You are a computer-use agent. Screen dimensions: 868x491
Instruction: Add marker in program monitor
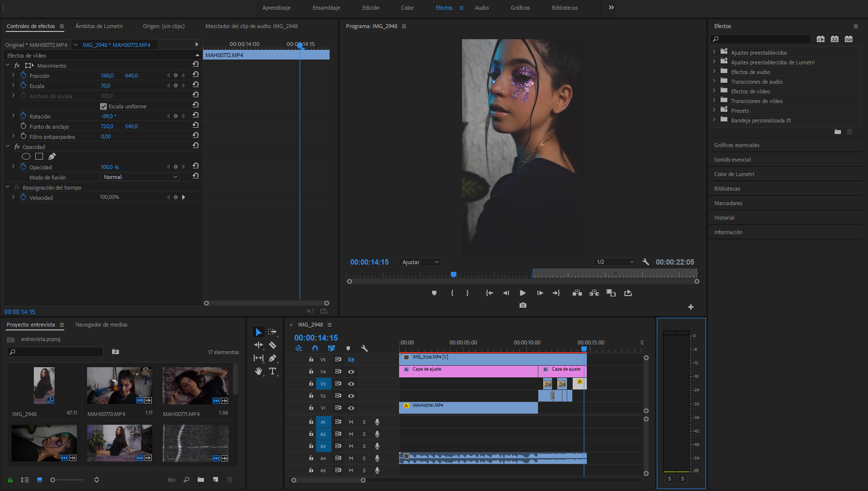point(434,293)
